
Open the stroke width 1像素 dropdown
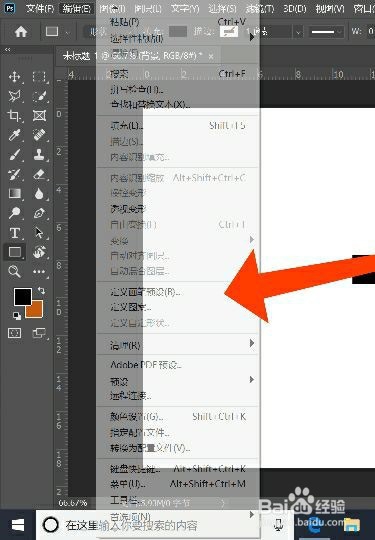click(298, 32)
